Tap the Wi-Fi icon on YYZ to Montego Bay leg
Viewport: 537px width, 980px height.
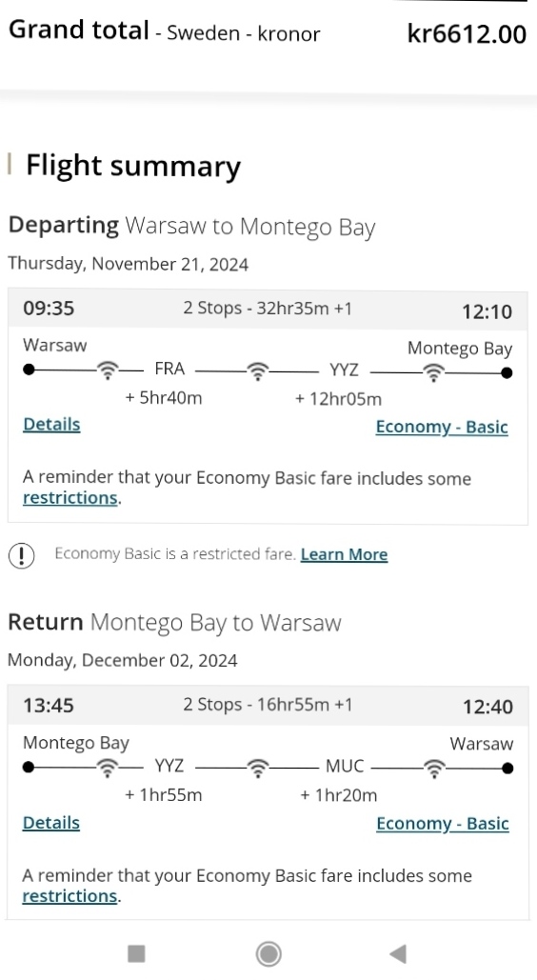[x=433, y=373]
